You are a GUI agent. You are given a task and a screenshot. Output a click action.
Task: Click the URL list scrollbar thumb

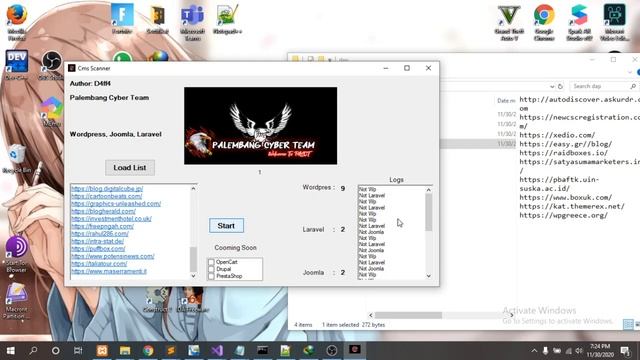coord(193,259)
